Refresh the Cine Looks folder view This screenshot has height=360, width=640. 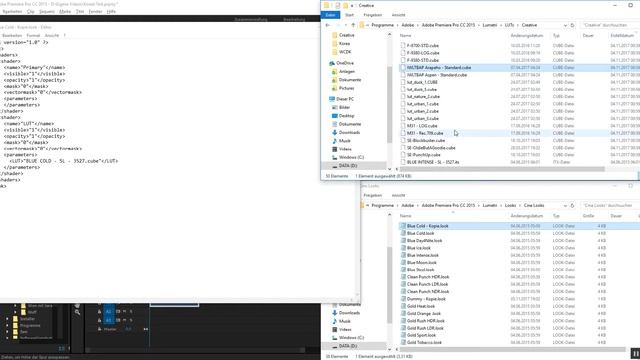572,206
